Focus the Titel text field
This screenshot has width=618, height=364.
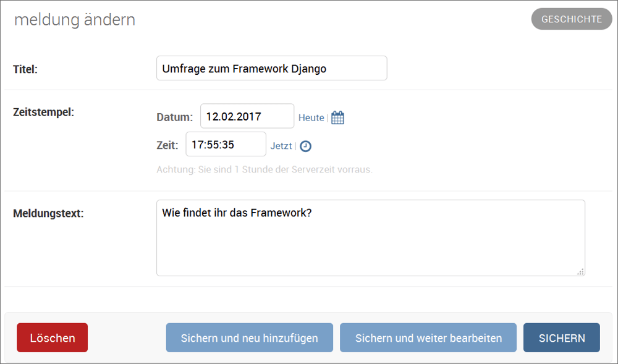271,69
